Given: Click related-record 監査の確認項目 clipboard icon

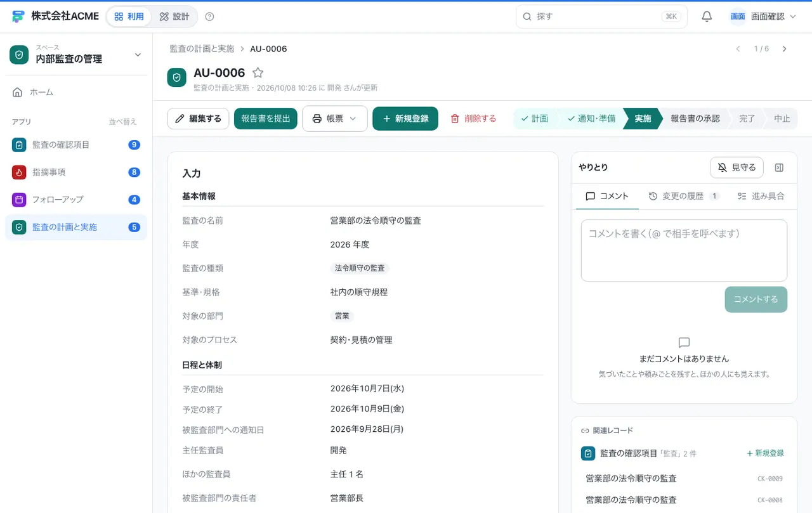Looking at the screenshot, I should [x=588, y=453].
